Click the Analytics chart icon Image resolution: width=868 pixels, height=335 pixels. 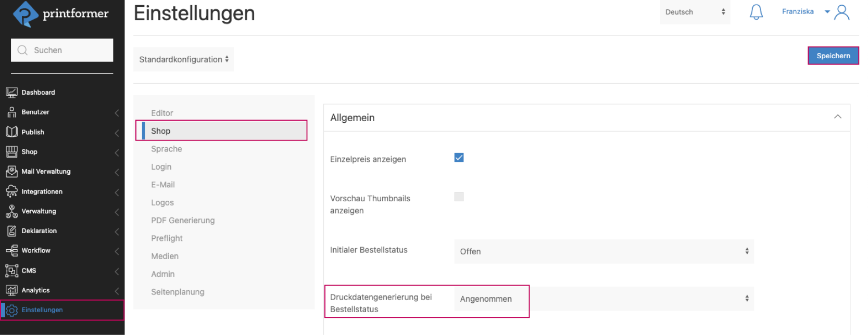click(x=11, y=290)
